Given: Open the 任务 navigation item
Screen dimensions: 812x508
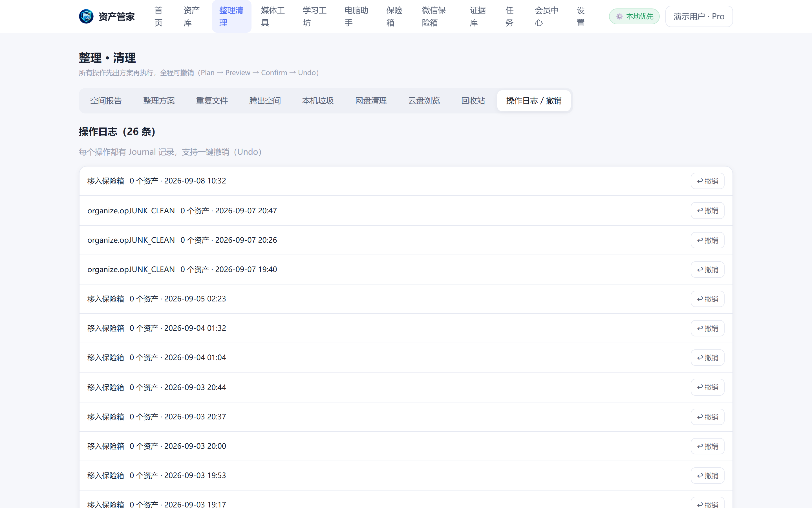Looking at the screenshot, I should click(509, 16).
